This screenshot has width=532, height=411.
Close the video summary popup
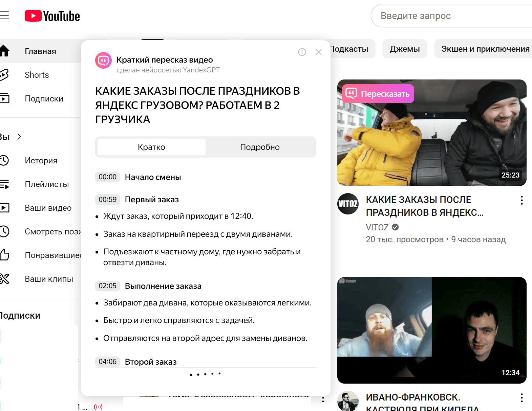tap(318, 52)
